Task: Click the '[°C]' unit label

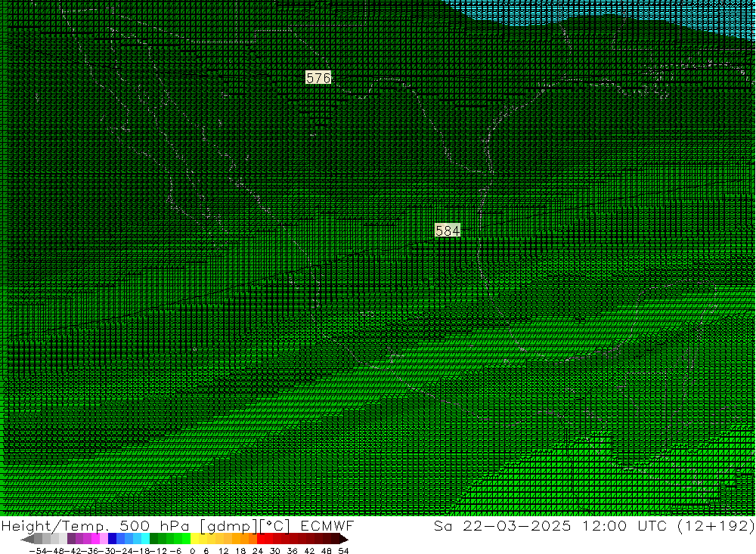Action: coord(276,526)
